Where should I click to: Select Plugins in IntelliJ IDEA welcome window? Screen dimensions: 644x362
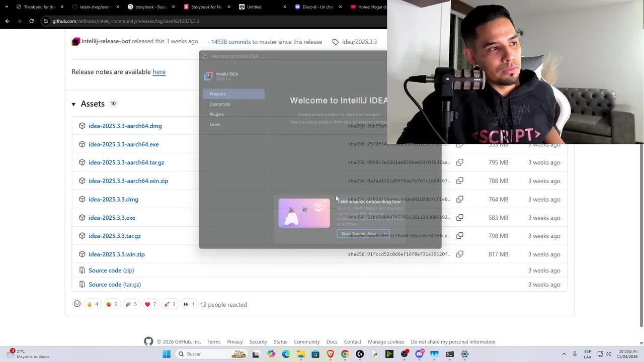coord(217,114)
